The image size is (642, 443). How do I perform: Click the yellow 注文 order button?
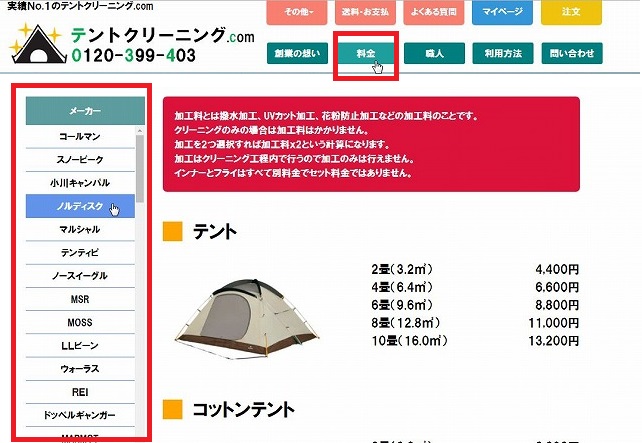571,12
